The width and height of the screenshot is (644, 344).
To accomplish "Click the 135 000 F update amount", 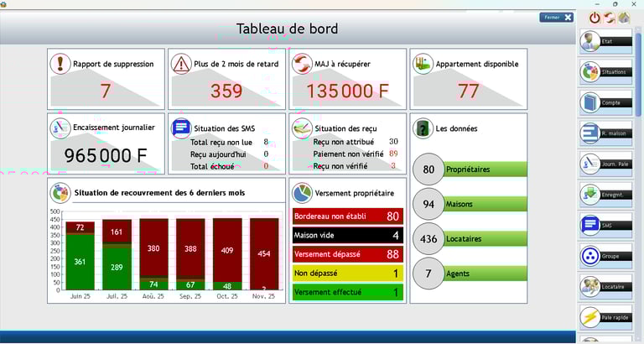I will click(x=347, y=91).
